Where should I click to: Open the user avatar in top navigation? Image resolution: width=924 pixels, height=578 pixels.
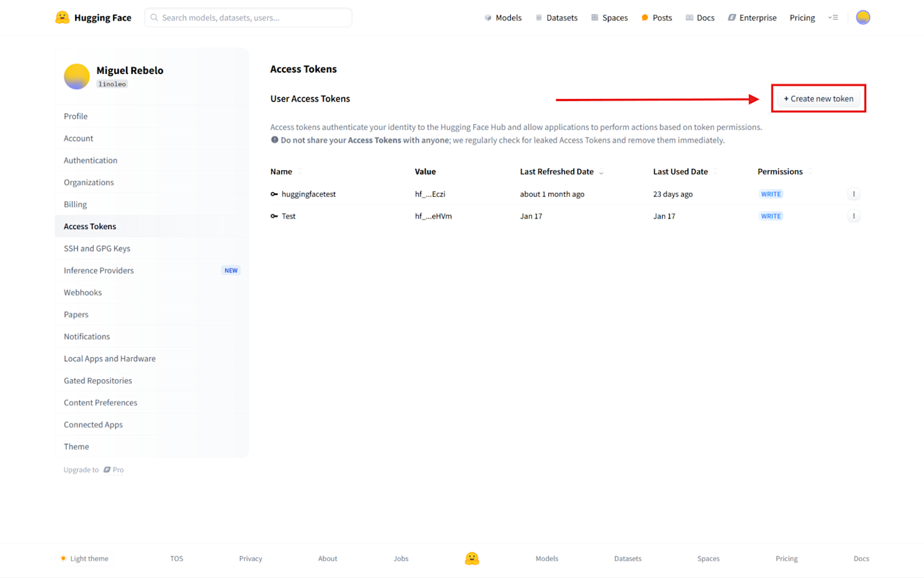point(863,17)
